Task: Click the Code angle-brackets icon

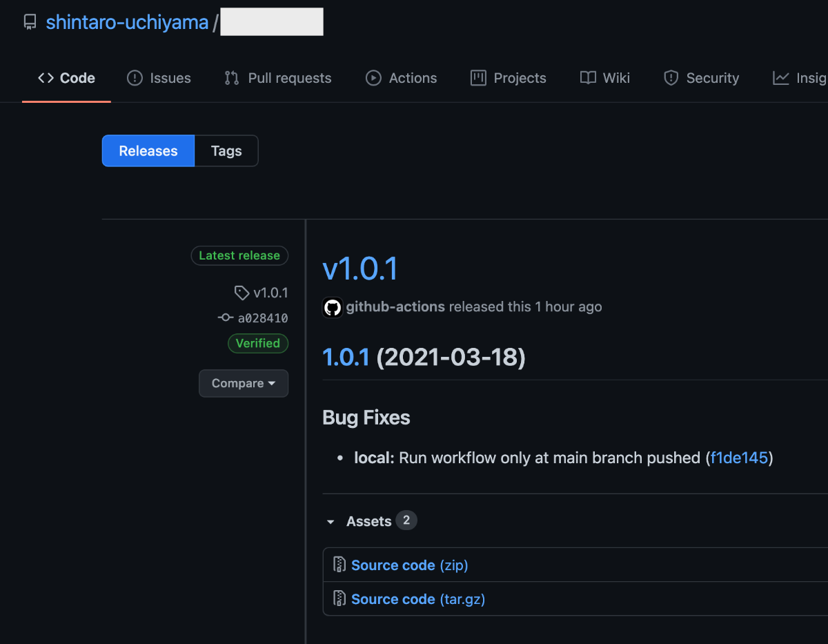Action: 46,78
